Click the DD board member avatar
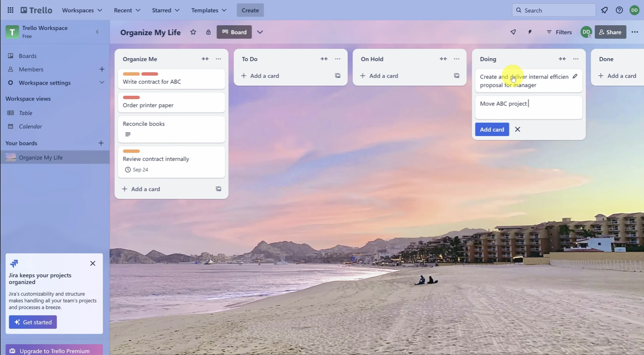The image size is (644, 355). tap(586, 32)
